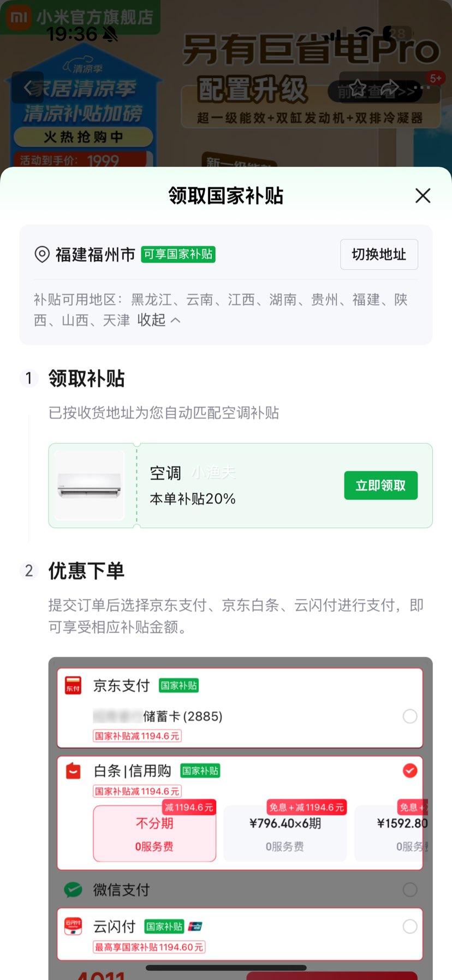Choose the ¥796.40×6期 installment option

[285, 833]
